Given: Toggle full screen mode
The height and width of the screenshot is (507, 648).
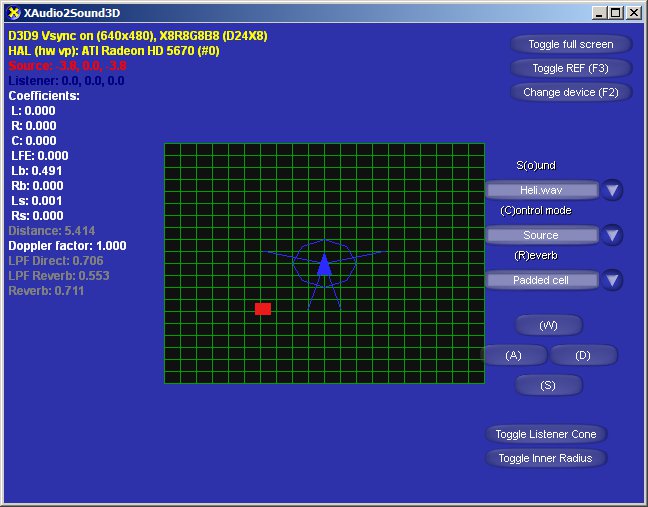Looking at the screenshot, I should (571, 44).
